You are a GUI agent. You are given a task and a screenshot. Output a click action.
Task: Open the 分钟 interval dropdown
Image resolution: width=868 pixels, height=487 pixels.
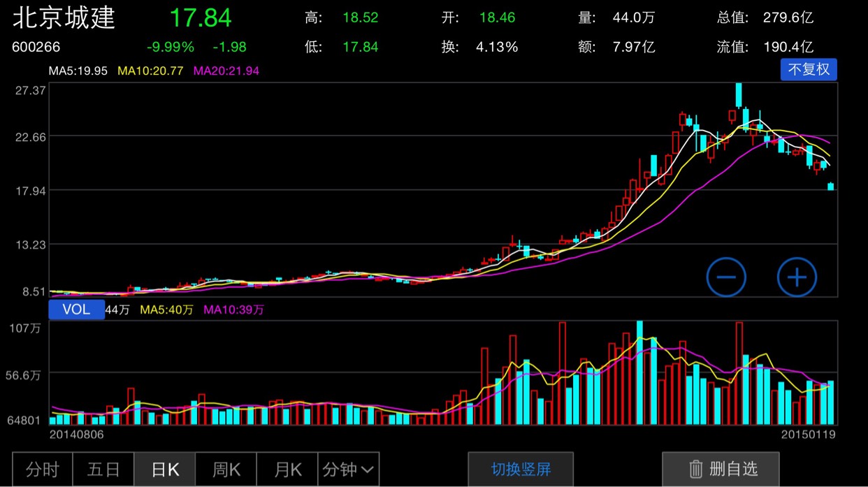pyautogui.click(x=348, y=470)
